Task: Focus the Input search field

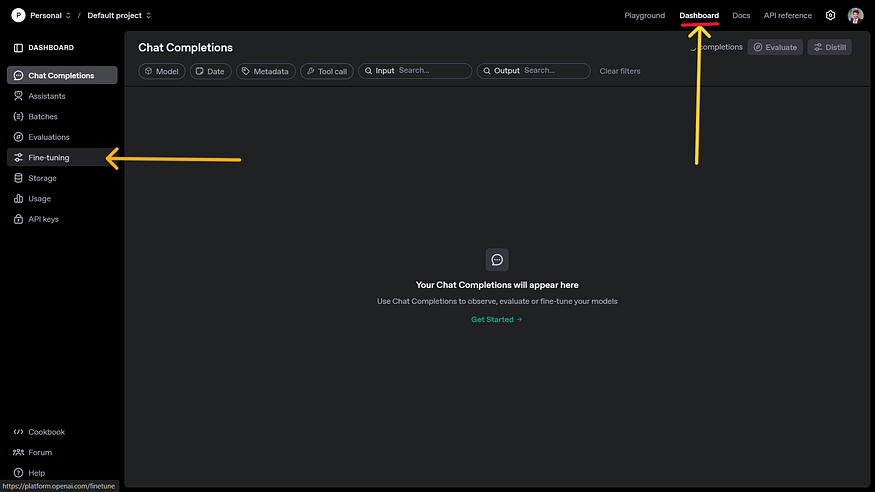Action: tap(415, 71)
